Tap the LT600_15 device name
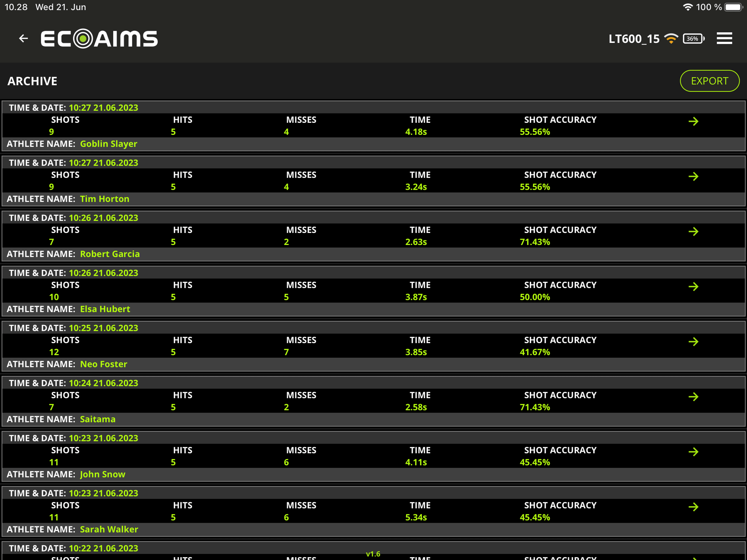 (634, 39)
